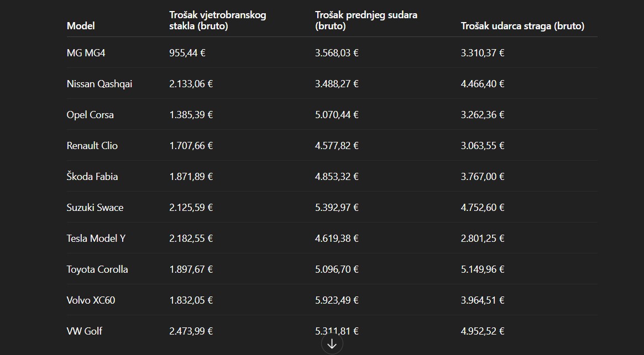Click the Trošak prednjeg sudara header

point(365,19)
